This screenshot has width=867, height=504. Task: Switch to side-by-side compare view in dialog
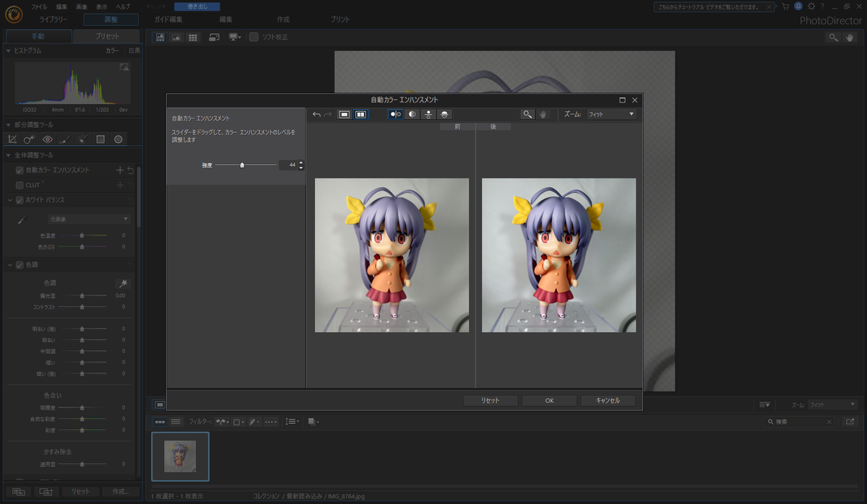[361, 114]
